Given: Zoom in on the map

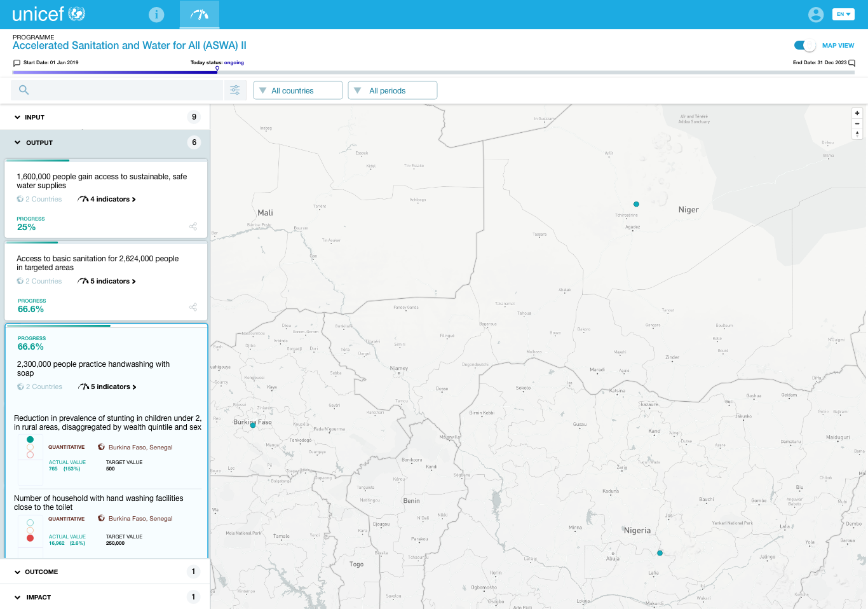Looking at the screenshot, I should pos(857,113).
